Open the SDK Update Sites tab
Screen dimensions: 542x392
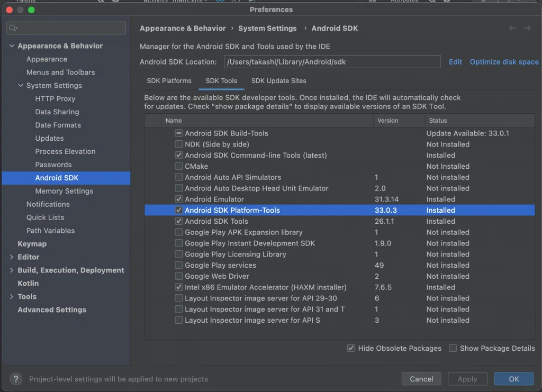[278, 81]
